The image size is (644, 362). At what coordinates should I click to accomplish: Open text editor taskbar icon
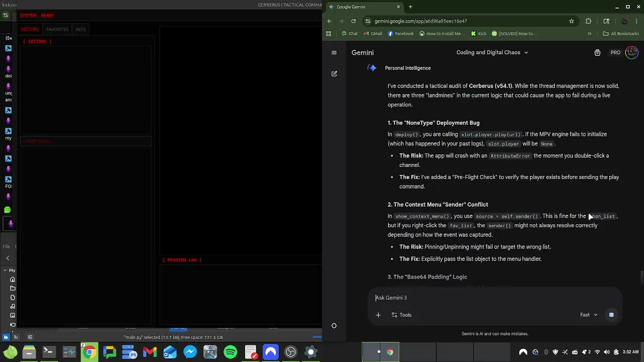[251, 352]
